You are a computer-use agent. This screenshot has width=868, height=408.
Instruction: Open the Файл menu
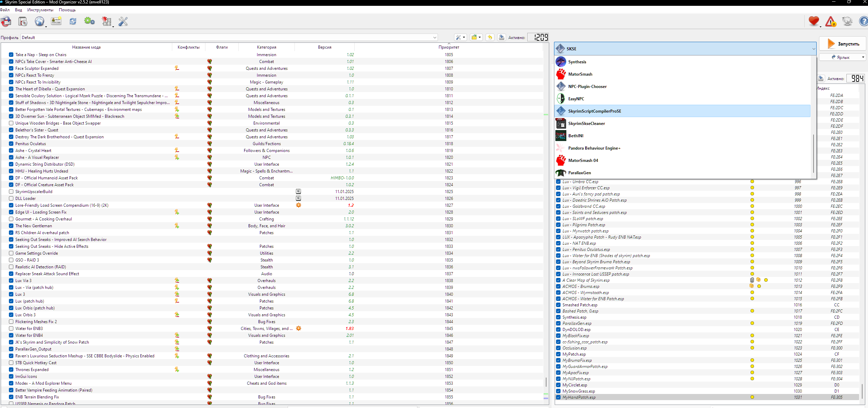pos(5,10)
